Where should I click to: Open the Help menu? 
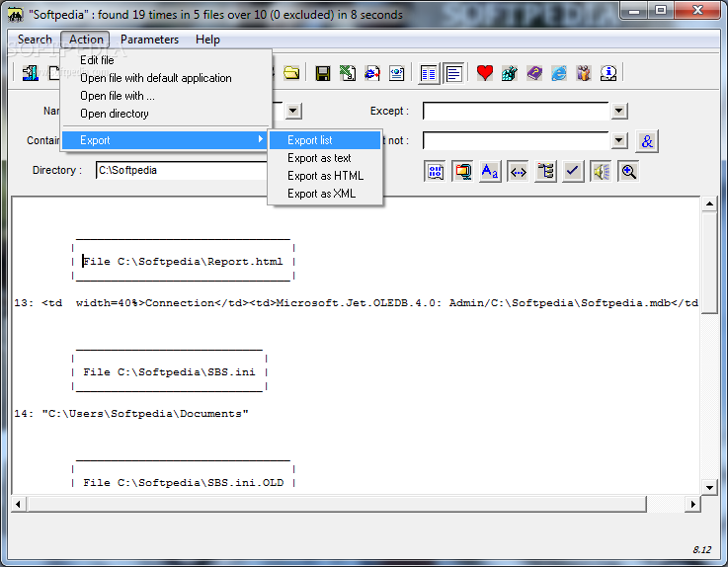click(x=207, y=40)
